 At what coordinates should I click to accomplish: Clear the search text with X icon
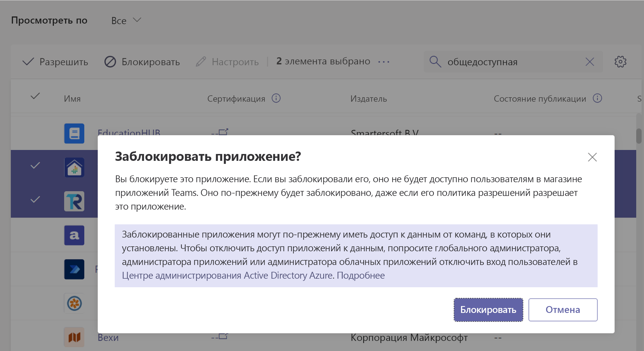point(590,62)
